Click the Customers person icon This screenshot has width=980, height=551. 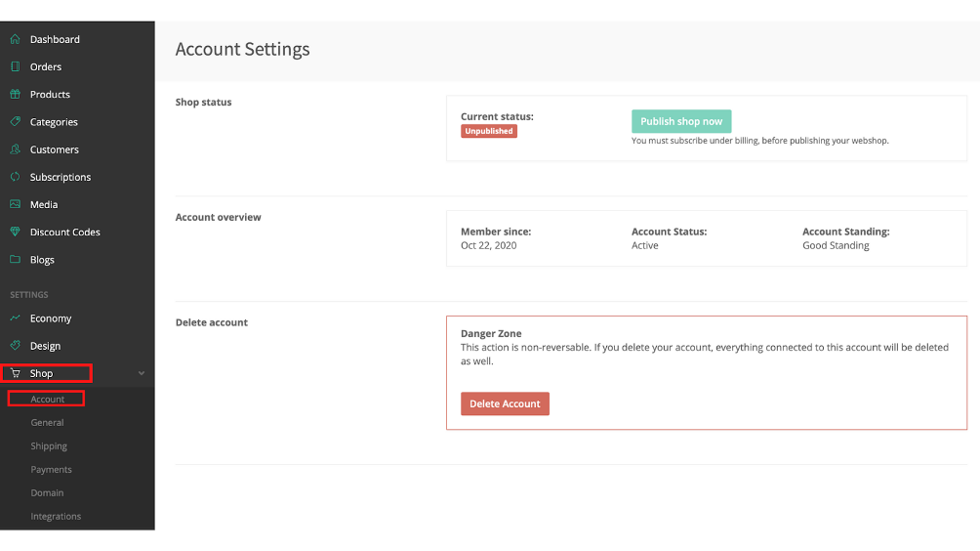[x=15, y=148]
